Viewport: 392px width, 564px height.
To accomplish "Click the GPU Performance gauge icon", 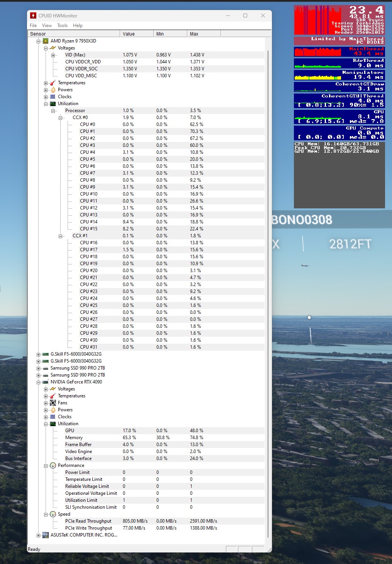I will pos(53,465).
